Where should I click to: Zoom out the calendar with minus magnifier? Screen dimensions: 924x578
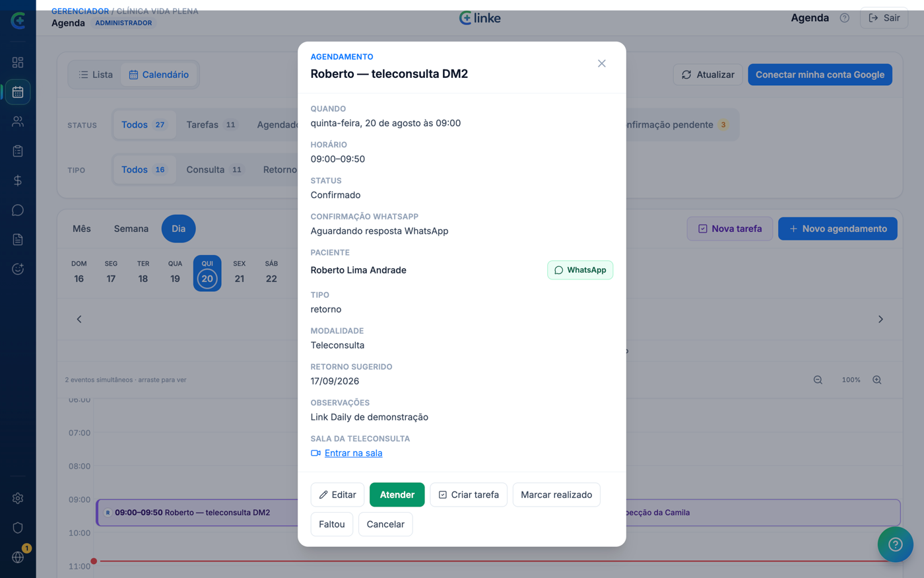818,380
